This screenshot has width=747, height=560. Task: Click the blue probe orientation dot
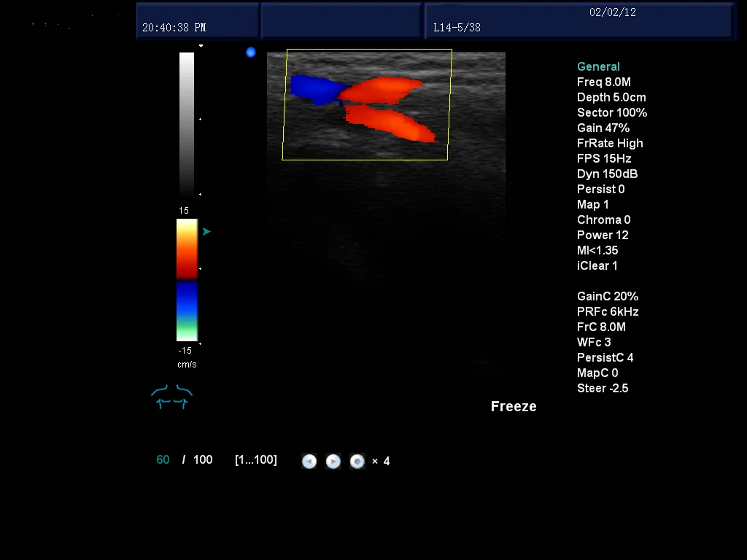pos(251,52)
